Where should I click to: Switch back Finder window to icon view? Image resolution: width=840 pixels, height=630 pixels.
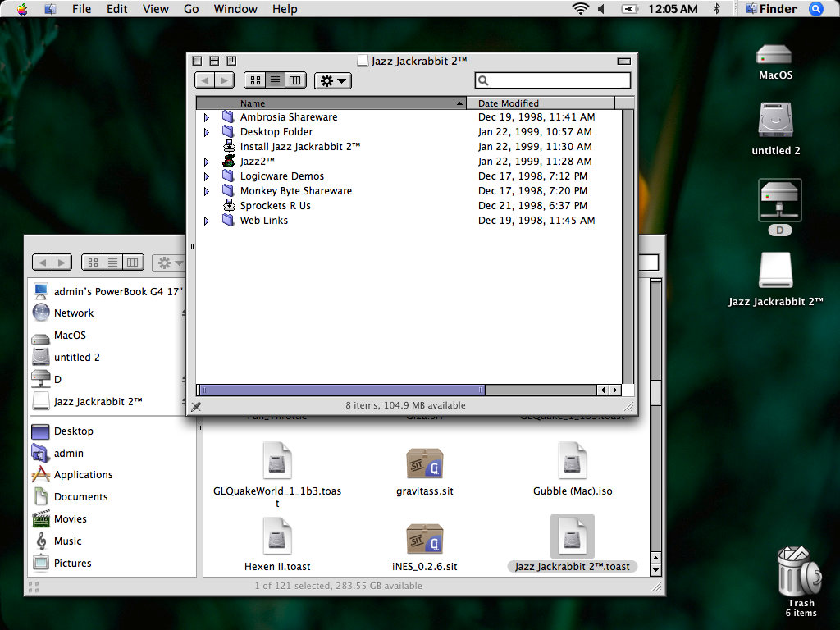pos(93,262)
